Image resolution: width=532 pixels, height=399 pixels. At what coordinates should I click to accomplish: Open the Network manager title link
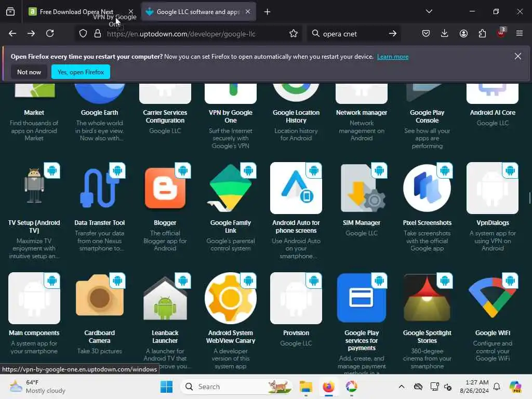(362, 112)
